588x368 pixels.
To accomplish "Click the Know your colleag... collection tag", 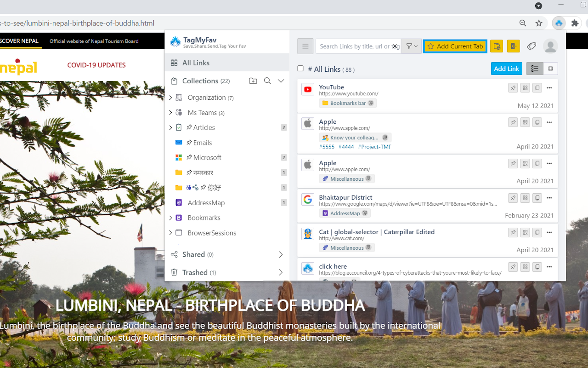I will pyautogui.click(x=355, y=138).
